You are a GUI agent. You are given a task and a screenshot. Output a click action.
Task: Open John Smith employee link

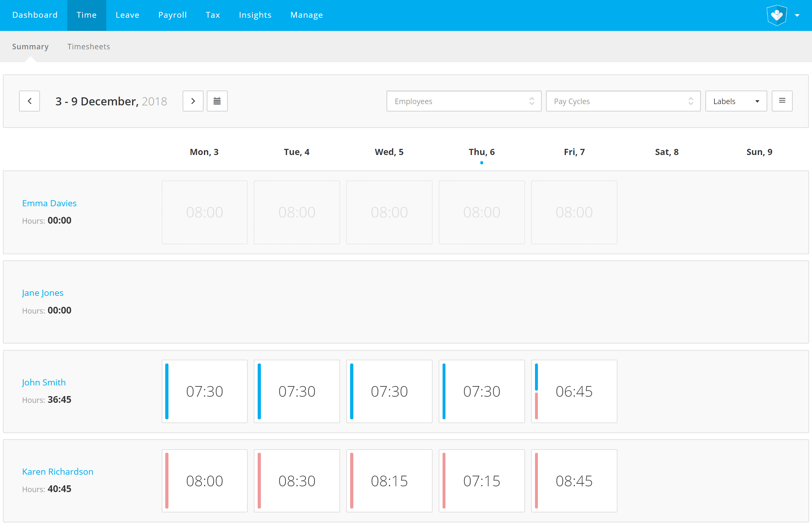44,383
